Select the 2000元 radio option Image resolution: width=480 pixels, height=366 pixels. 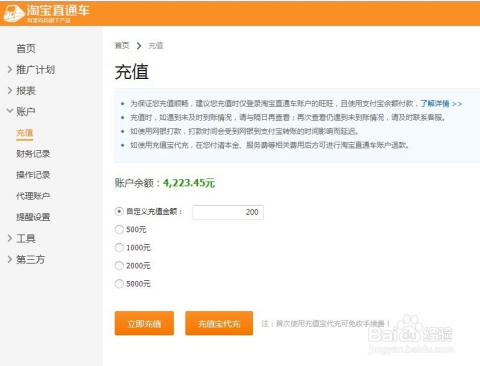pyautogui.click(x=119, y=265)
